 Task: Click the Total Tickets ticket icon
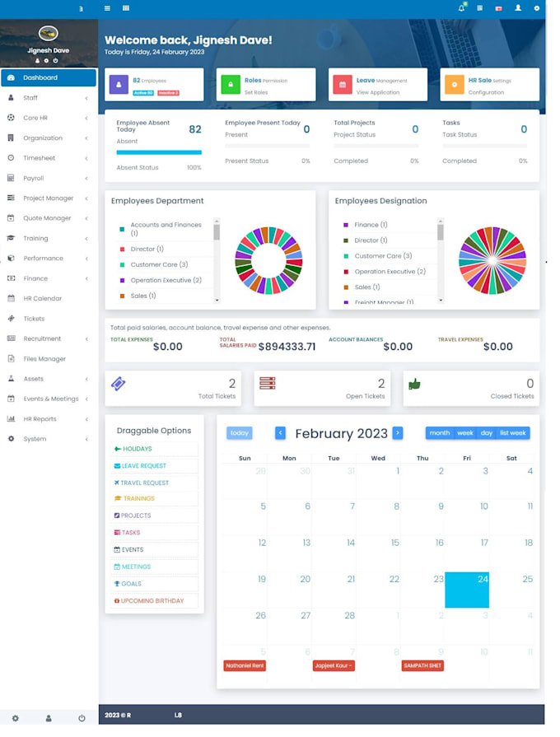point(118,384)
